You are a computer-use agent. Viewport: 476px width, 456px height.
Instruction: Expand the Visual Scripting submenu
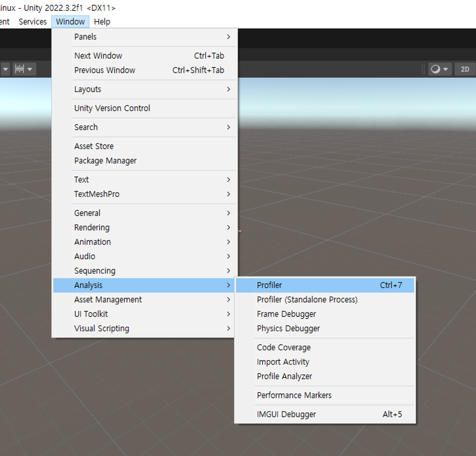[143, 329]
